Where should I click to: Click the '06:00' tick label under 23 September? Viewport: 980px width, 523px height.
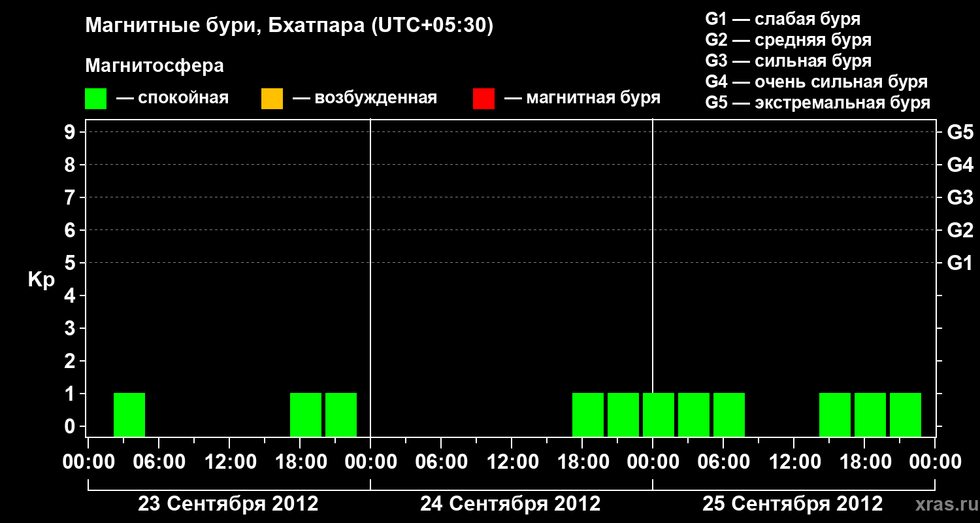[x=159, y=462]
